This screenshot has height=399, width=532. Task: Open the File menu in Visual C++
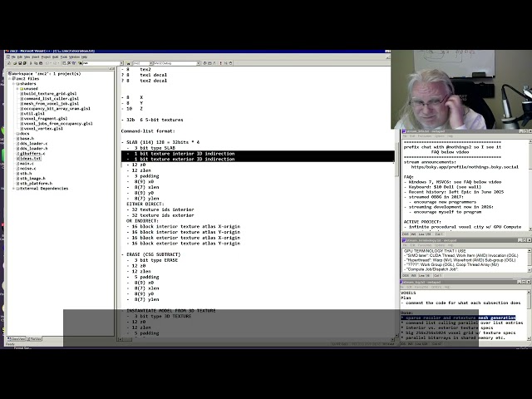(x=13, y=57)
